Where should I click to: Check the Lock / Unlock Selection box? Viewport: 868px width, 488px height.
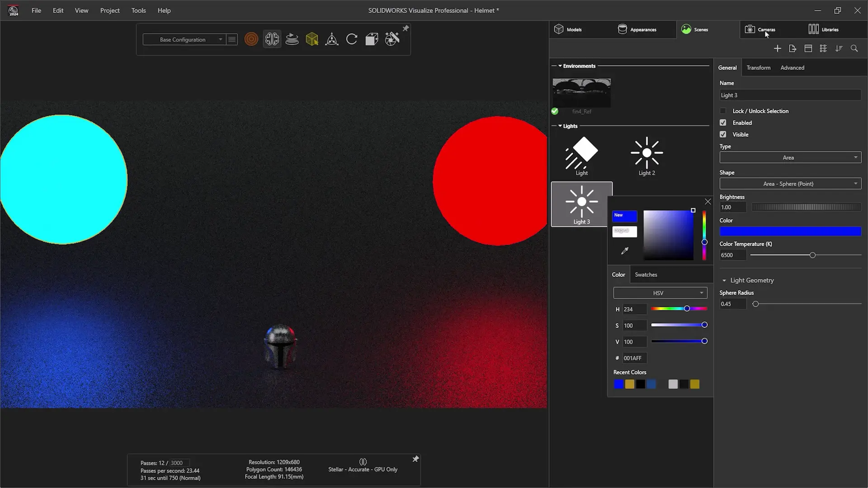(723, 111)
